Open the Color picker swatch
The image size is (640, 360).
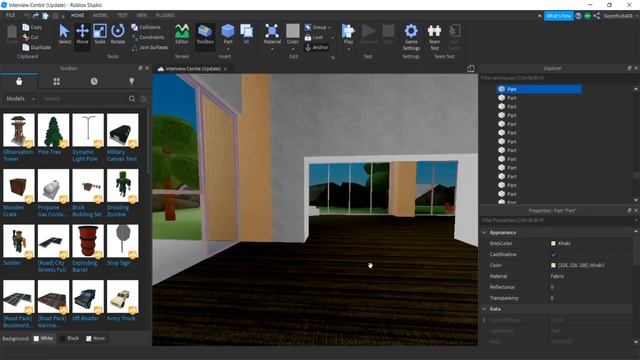293,31
